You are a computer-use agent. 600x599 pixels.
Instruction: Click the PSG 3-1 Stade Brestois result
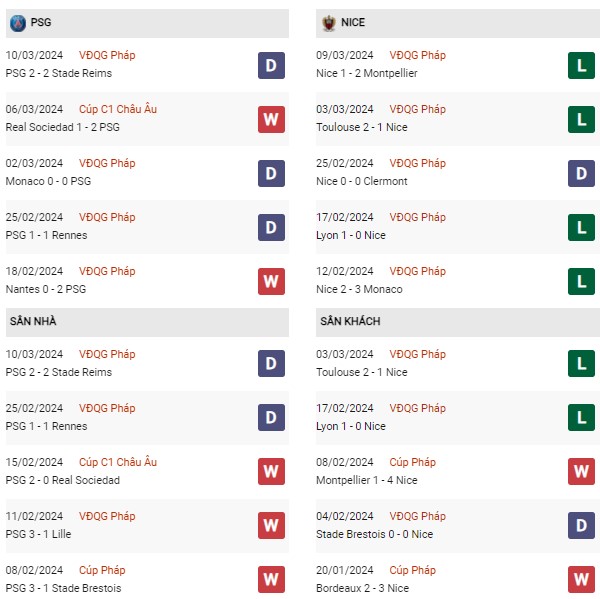[x=63, y=588]
